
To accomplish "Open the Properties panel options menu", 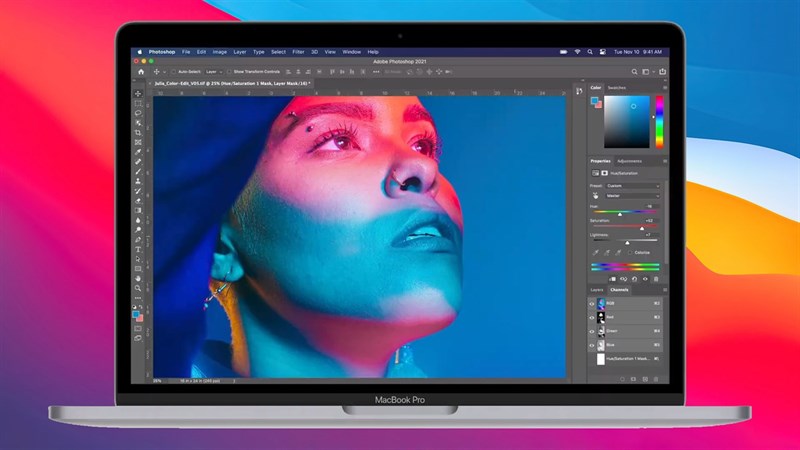I will (665, 161).
